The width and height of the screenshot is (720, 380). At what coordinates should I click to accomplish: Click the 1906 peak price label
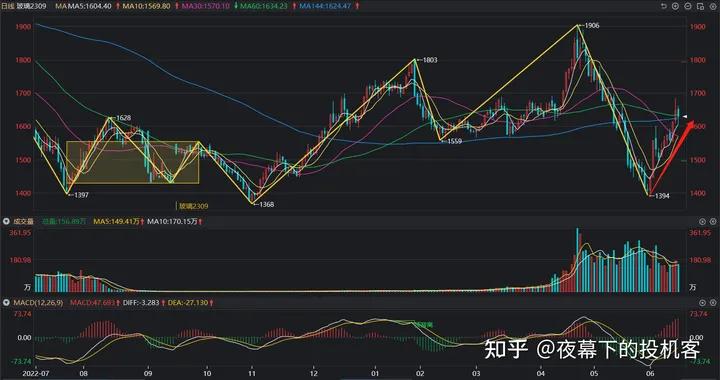click(592, 26)
